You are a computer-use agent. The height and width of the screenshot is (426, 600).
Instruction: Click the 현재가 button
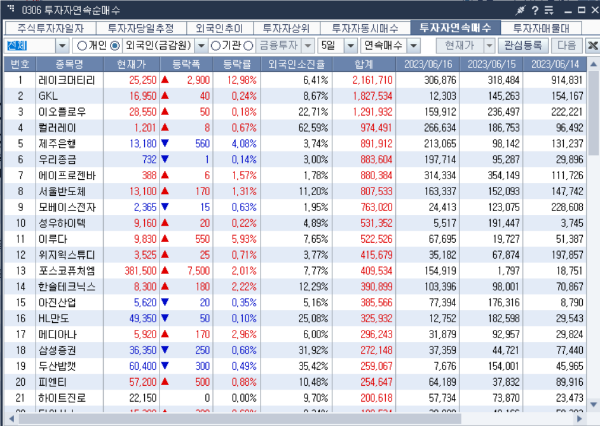pos(460,46)
